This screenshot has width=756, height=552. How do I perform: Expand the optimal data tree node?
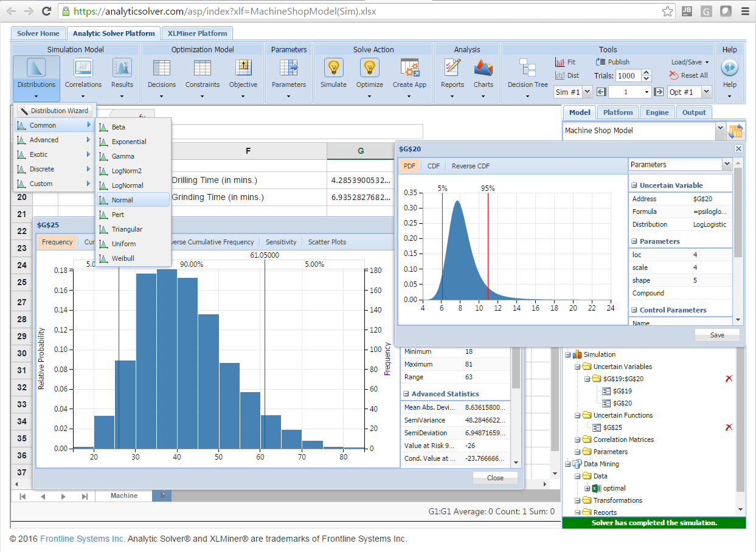pos(588,488)
